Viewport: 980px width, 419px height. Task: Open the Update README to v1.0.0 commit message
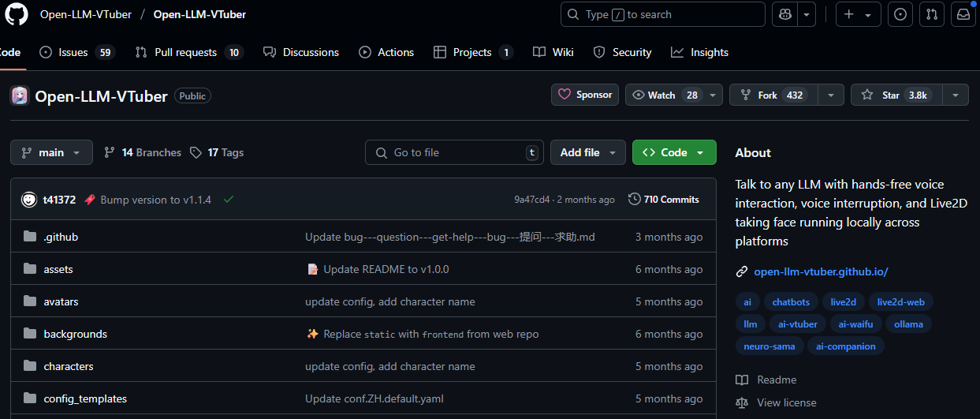386,269
